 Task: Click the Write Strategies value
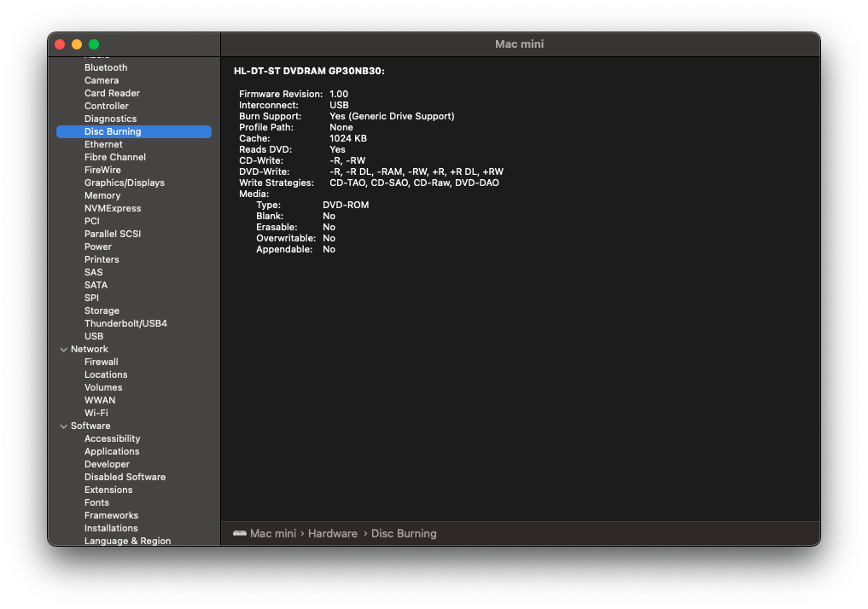[414, 183]
